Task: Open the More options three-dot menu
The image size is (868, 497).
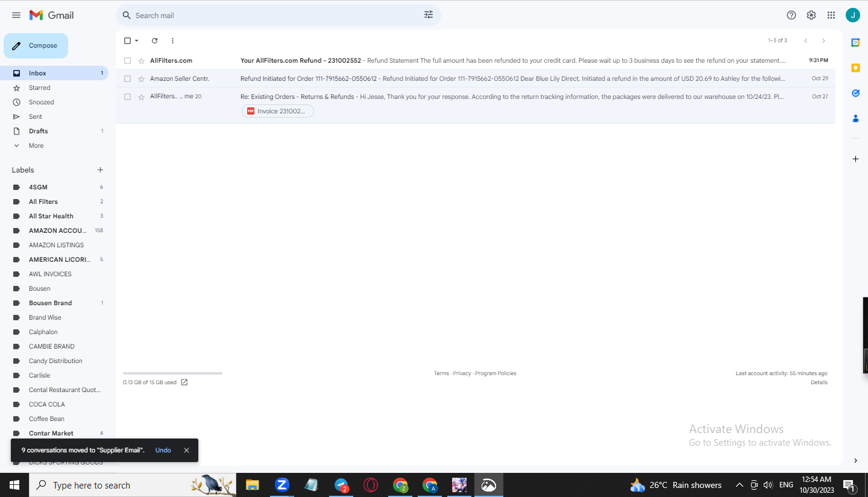Action: pos(172,40)
